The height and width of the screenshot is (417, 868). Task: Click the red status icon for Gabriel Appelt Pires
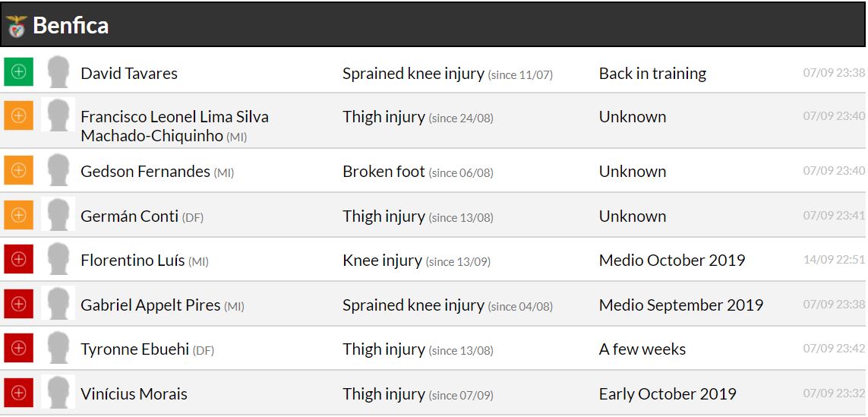[x=19, y=304]
